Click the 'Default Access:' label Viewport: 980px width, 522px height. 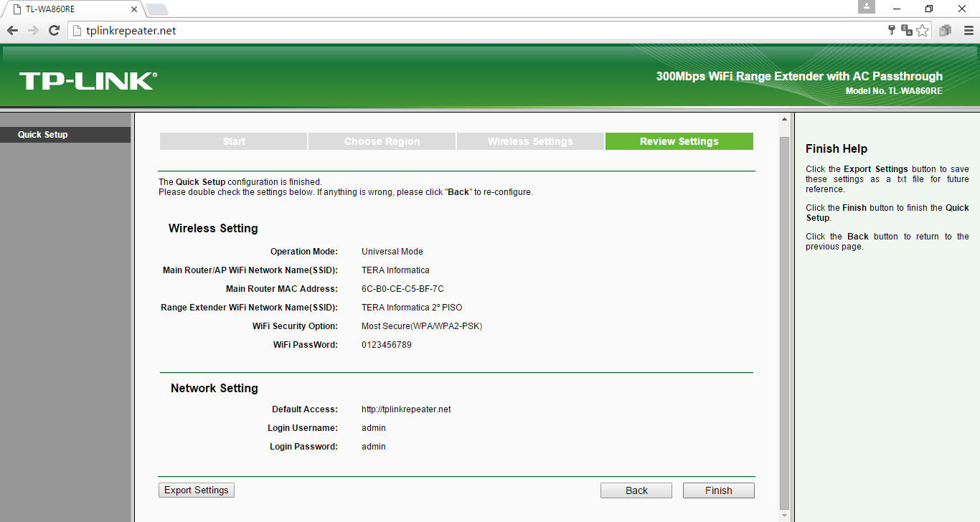(305, 409)
